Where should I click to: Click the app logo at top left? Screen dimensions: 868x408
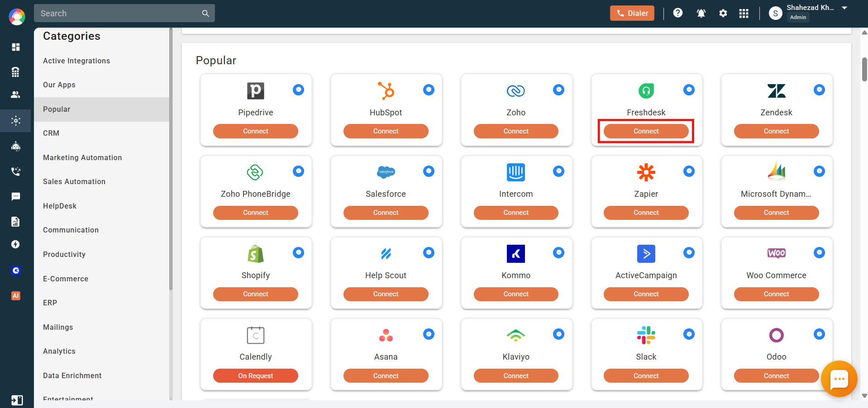click(17, 17)
